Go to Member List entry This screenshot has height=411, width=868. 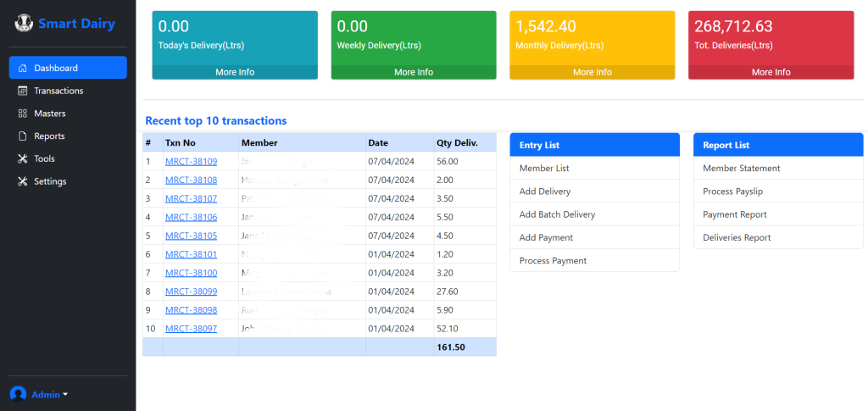[x=543, y=169]
